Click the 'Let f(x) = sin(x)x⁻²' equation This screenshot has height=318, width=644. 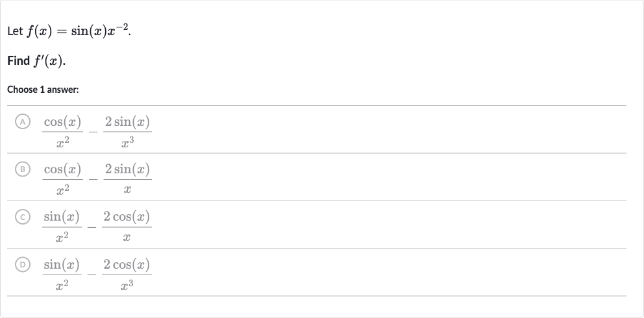tap(69, 31)
